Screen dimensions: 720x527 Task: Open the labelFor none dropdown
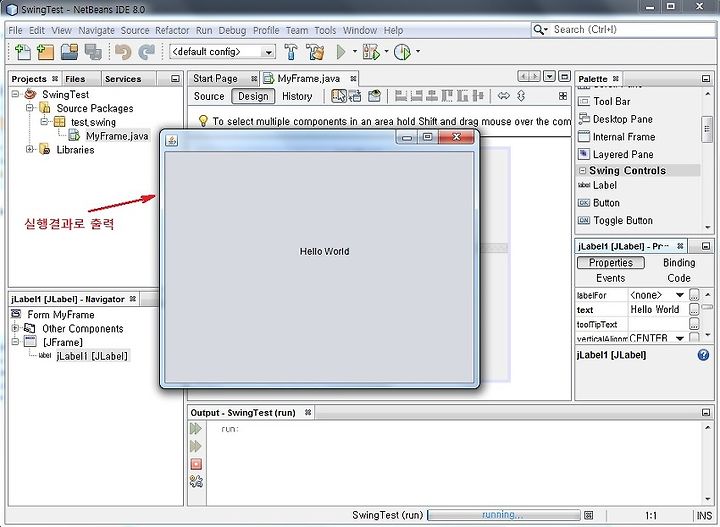tap(680, 295)
